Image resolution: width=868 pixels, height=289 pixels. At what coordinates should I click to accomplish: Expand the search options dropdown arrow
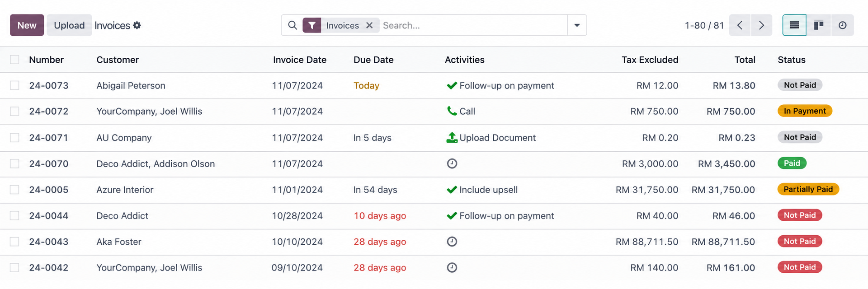click(x=577, y=25)
